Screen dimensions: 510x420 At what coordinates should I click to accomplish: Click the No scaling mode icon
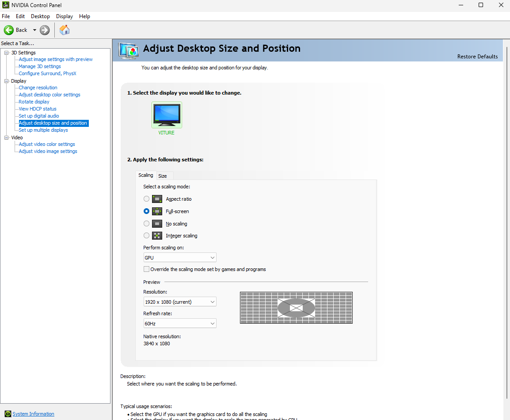point(157,224)
